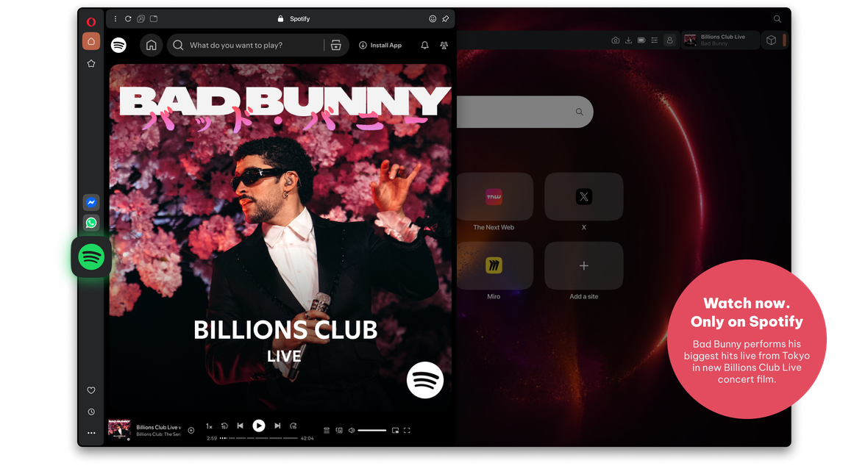Image resolution: width=868 pixels, height=466 pixels.
Task: Open the Billions Club Live toolbar player widget
Action: click(721, 40)
